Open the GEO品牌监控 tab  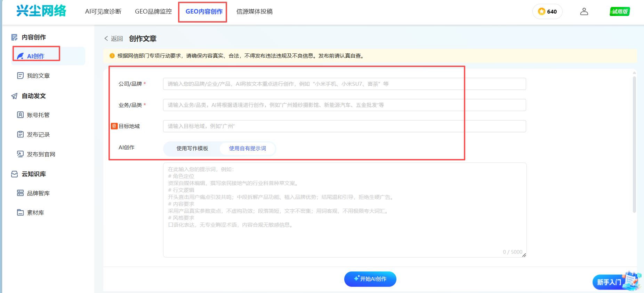(153, 11)
